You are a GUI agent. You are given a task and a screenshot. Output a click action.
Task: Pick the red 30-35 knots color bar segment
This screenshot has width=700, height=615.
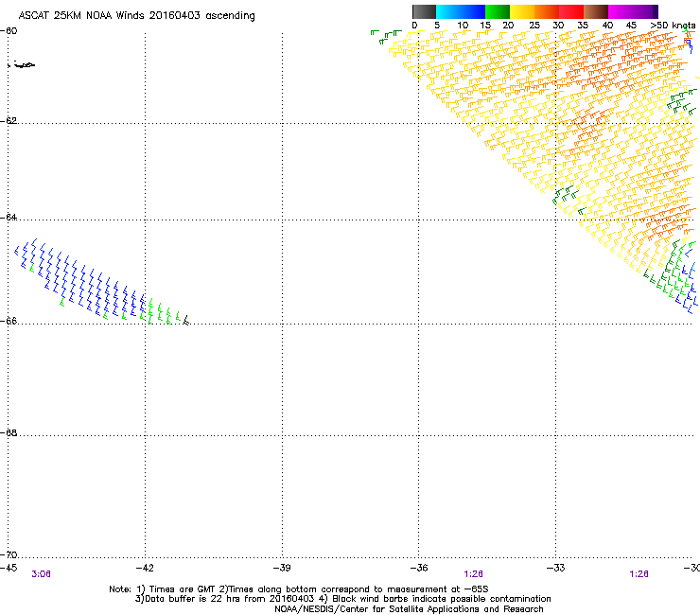[571, 11]
